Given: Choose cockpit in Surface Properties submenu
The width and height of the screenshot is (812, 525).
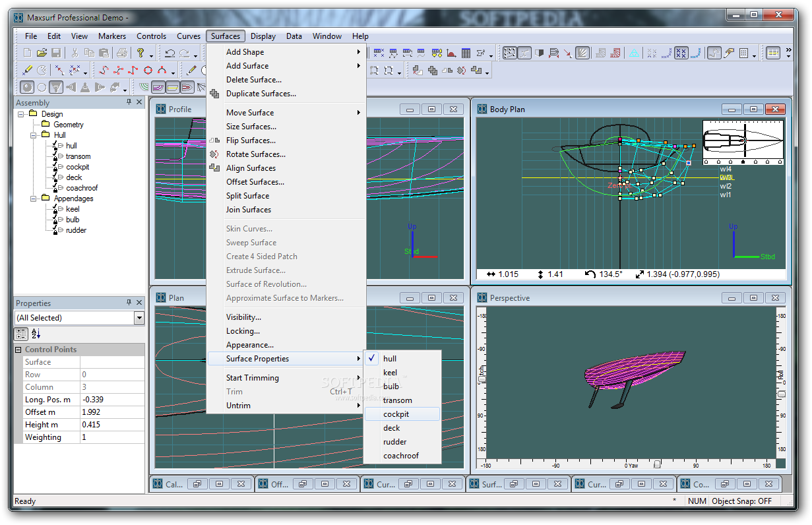Looking at the screenshot, I should point(402,414).
